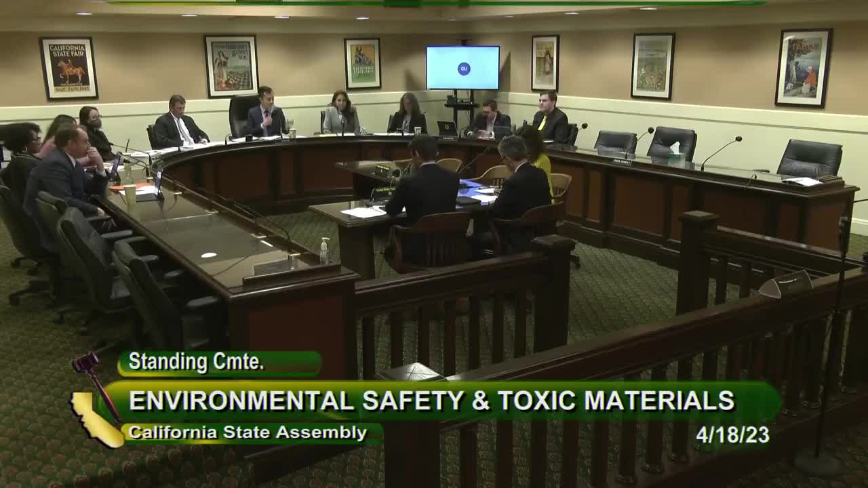Select the "Standing Cmte." caption text
Viewport: 868px width, 488px height.
pos(196,362)
